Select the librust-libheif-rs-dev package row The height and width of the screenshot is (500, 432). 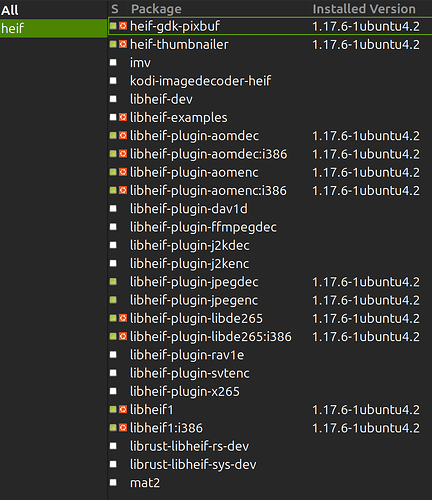click(270, 446)
